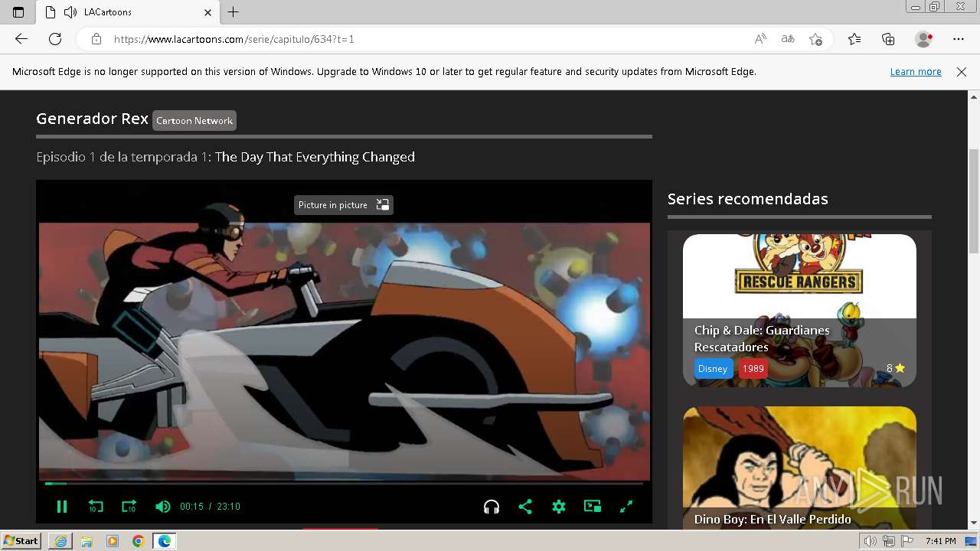Open the Edge profile avatar
This screenshot has width=980, height=551.
[x=924, y=39]
